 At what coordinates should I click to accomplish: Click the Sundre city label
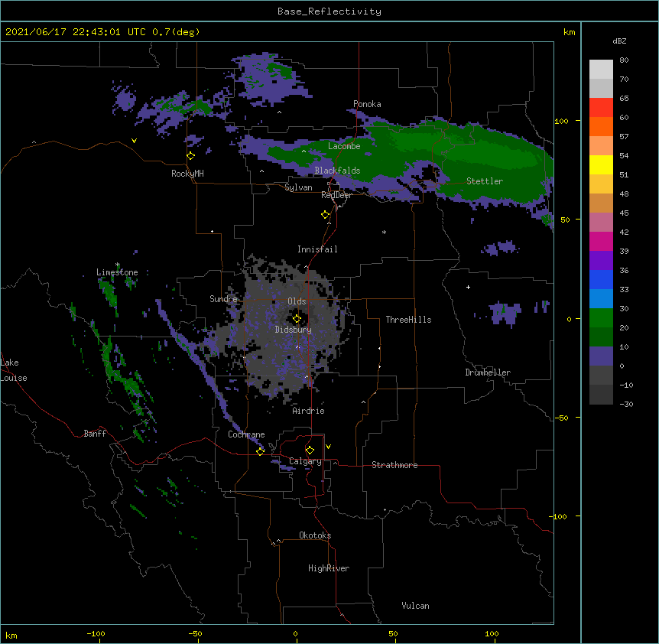(x=223, y=299)
